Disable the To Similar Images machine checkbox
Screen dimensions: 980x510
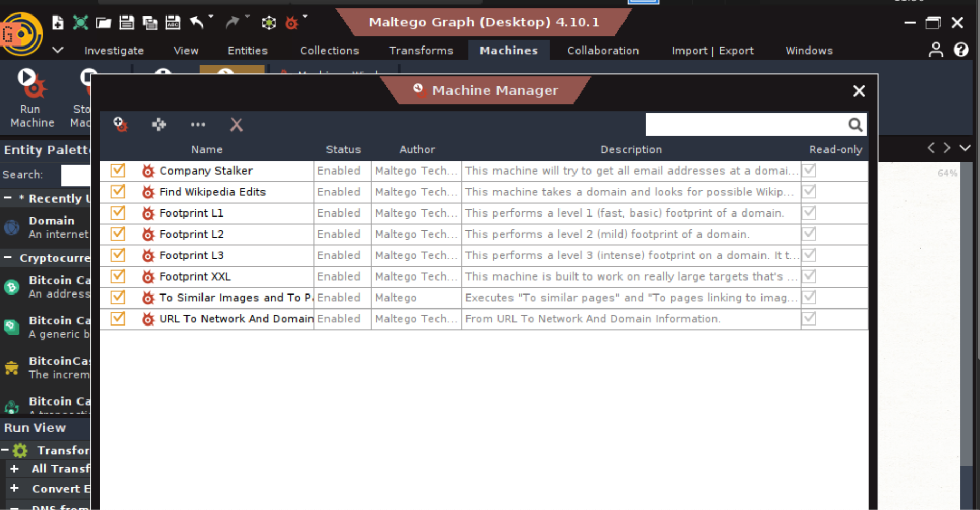(118, 297)
